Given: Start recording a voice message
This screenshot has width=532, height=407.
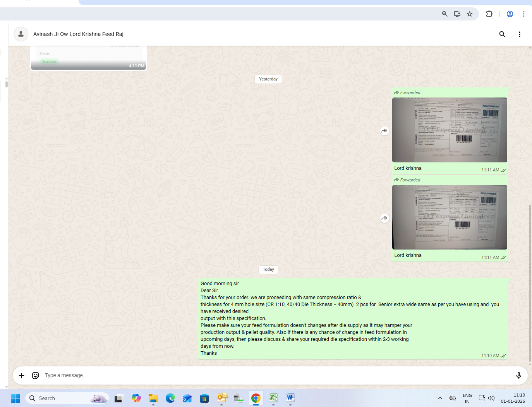Looking at the screenshot, I should [518, 375].
